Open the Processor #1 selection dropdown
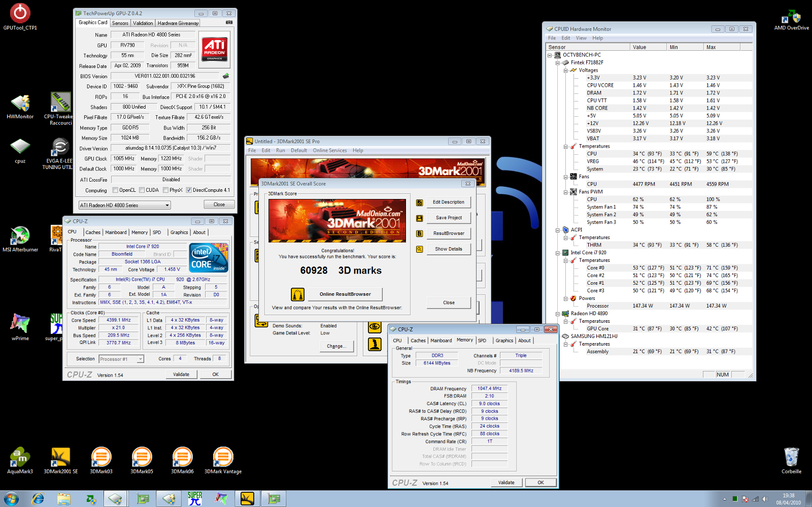 [x=121, y=359]
